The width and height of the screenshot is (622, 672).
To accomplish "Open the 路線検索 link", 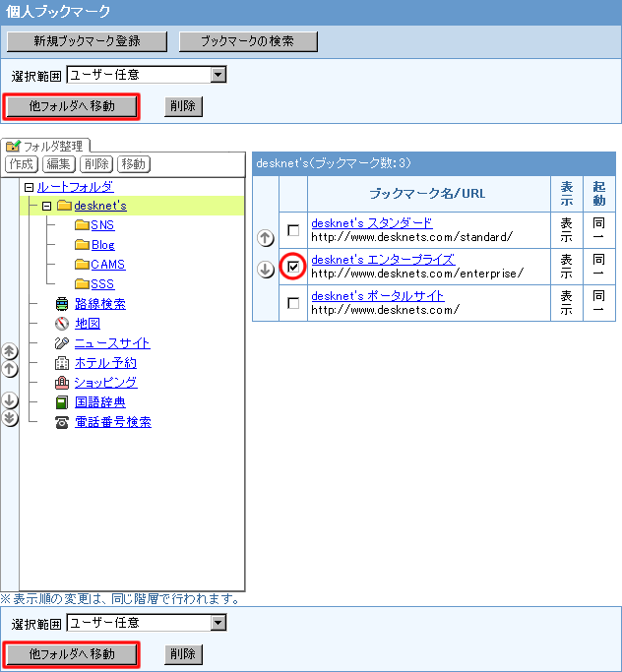I will point(100,304).
